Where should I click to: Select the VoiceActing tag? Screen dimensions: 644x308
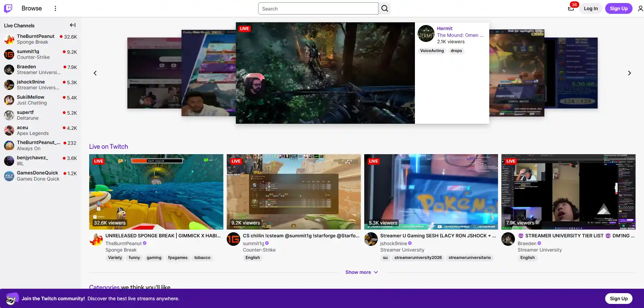point(432,51)
